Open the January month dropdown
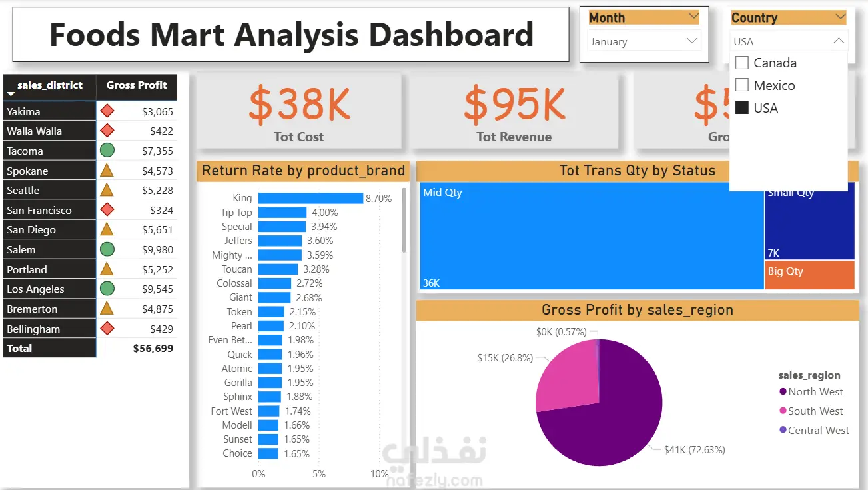 pos(644,41)
